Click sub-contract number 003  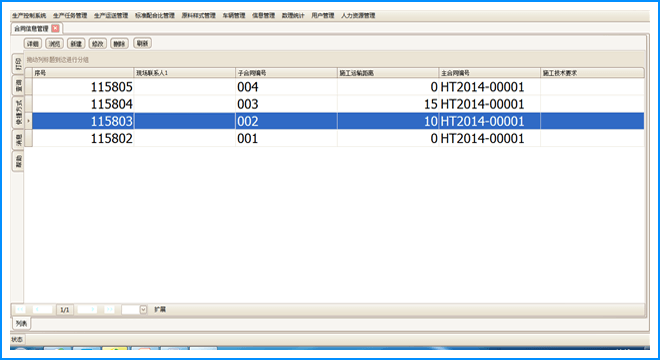[286, 104]
